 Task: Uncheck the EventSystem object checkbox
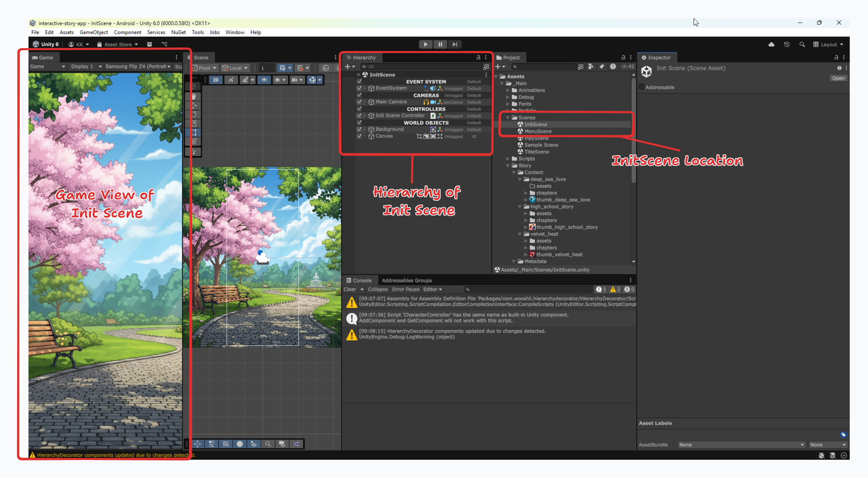click(x=359, y=88)
